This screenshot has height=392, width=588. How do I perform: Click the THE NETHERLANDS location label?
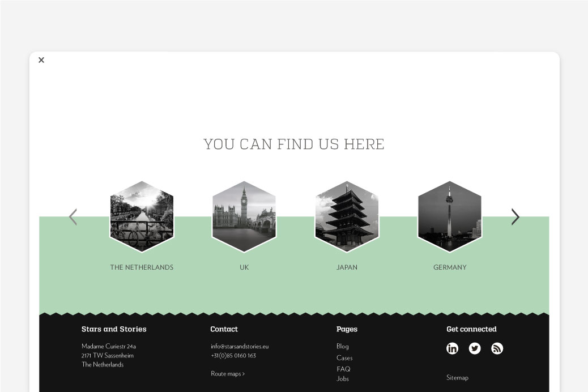click(x=142, y=267)
